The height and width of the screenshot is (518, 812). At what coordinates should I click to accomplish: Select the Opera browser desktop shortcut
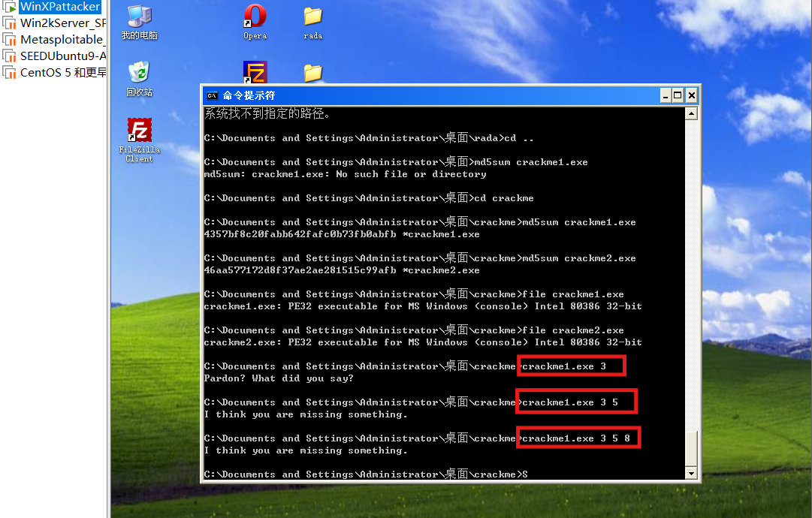point(255,23)
